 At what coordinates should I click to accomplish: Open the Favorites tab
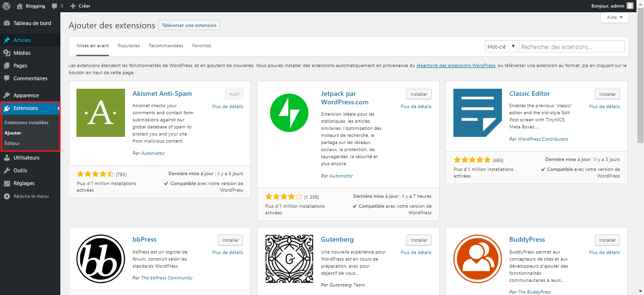point(201,46)
